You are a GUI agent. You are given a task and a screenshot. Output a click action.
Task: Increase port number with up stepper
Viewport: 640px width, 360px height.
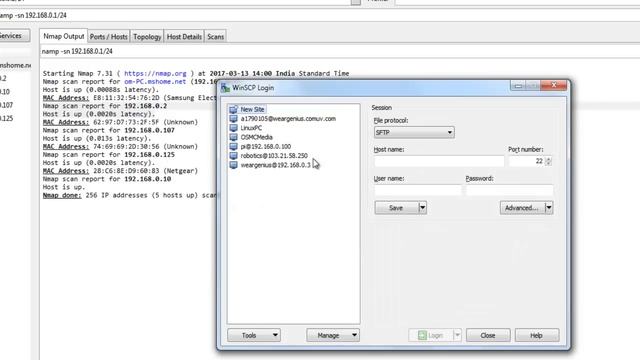click(x=548, y=159)
